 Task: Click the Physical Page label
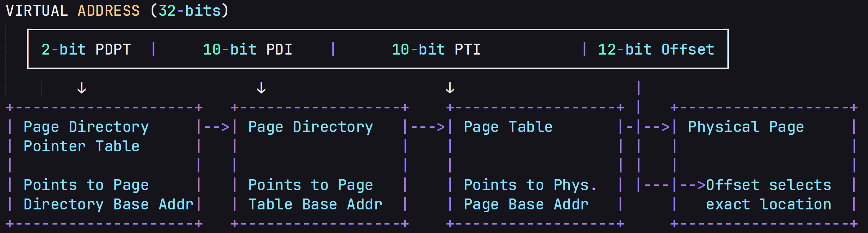(746, 127)
